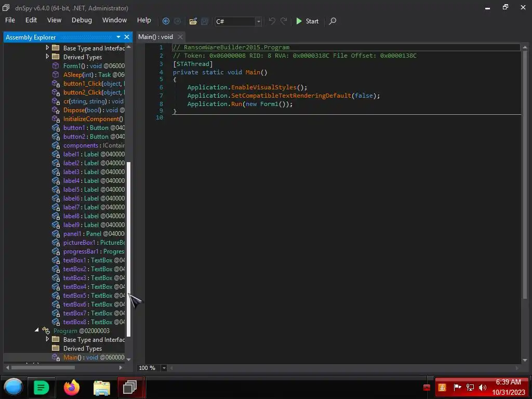532x399 pixels.
Task: Select the button1_Click method node
Action: tap(88, 84)
